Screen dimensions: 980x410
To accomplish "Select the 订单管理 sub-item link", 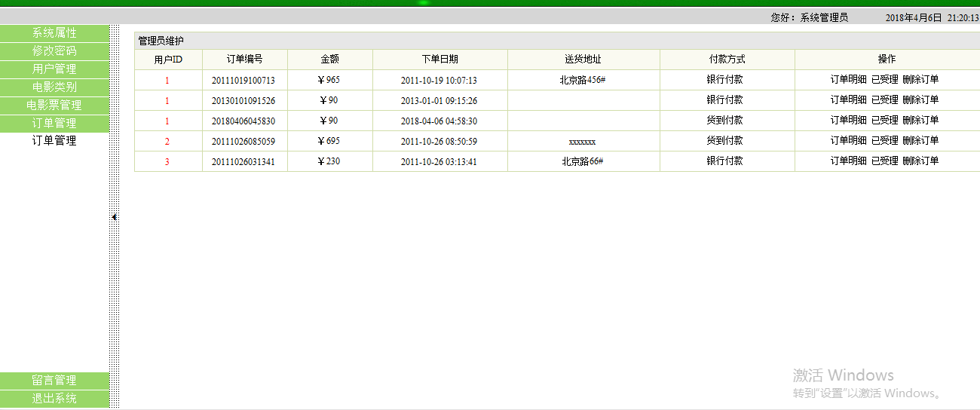I will click(x=54, y=140).
